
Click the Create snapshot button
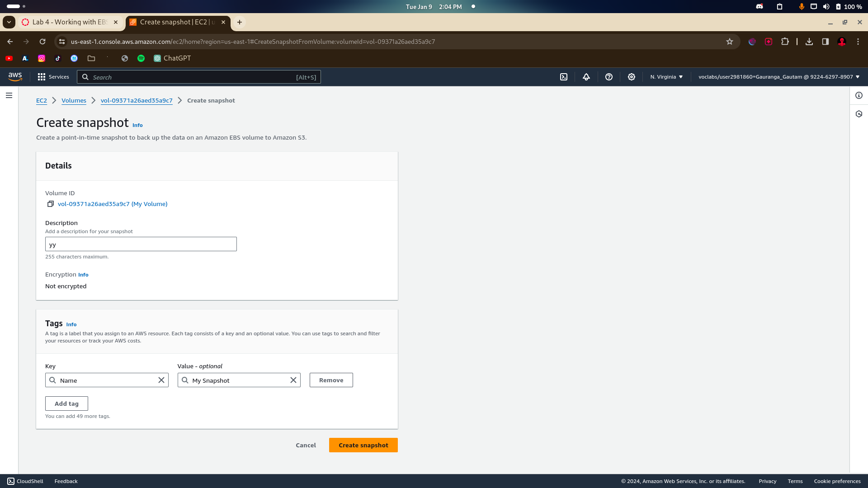363,445
